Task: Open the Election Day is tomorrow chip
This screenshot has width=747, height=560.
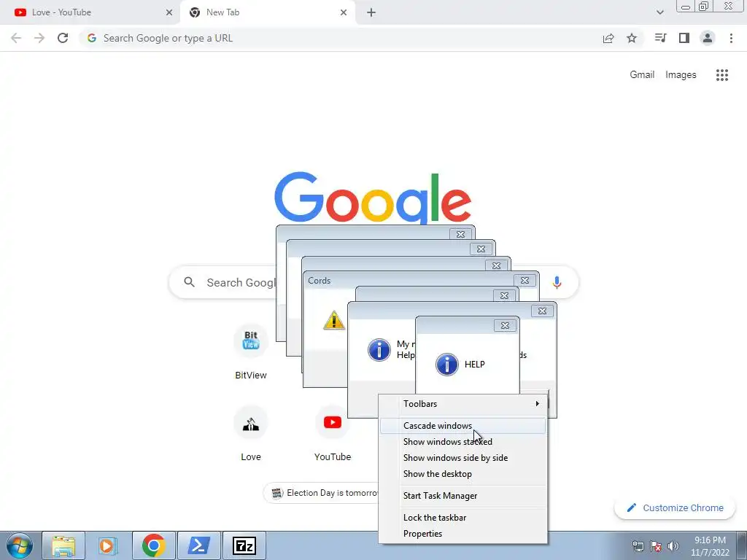Action: tap(322, 493)
